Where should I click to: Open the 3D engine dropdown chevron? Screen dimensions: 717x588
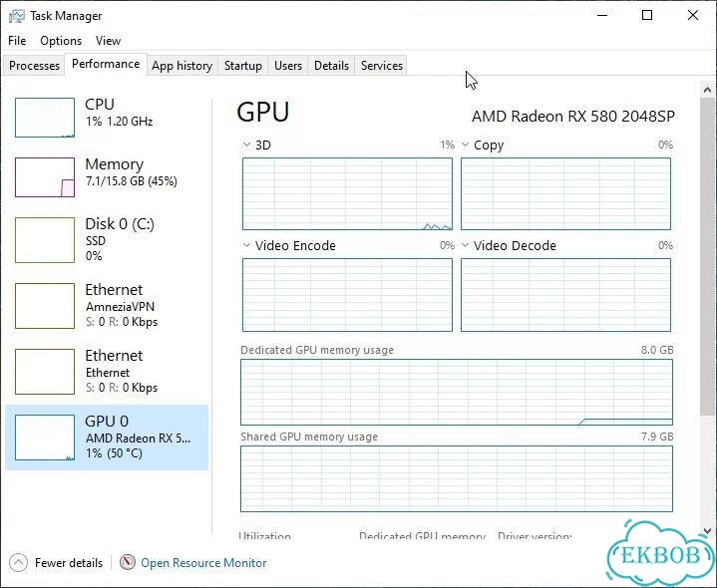pyautogui.click(x=246, y=145)
